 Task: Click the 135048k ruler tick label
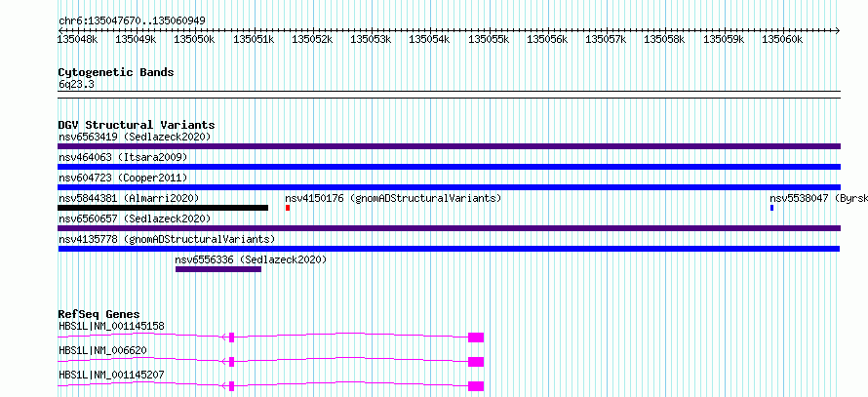pos(78,39)
